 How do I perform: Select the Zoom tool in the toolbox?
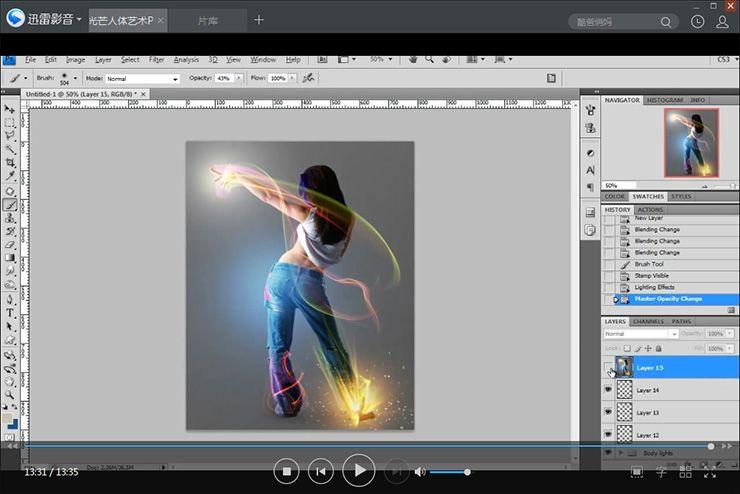[x=9, y=394]
